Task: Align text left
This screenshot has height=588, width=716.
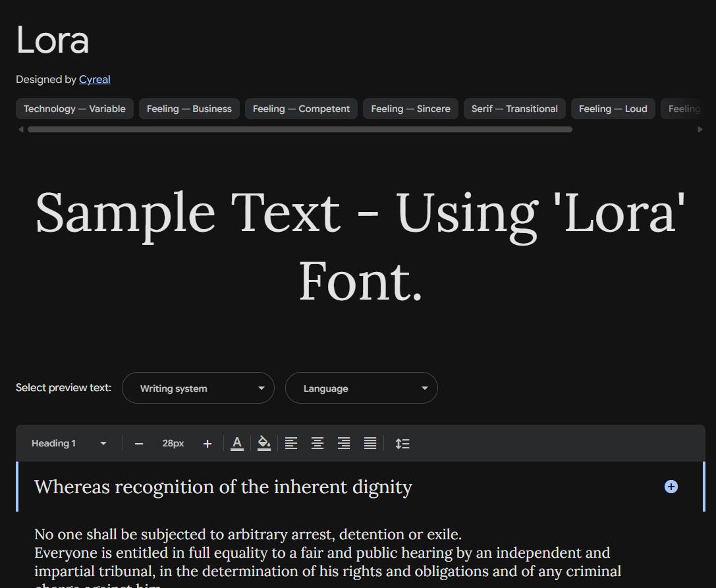Action: point(291,443)
